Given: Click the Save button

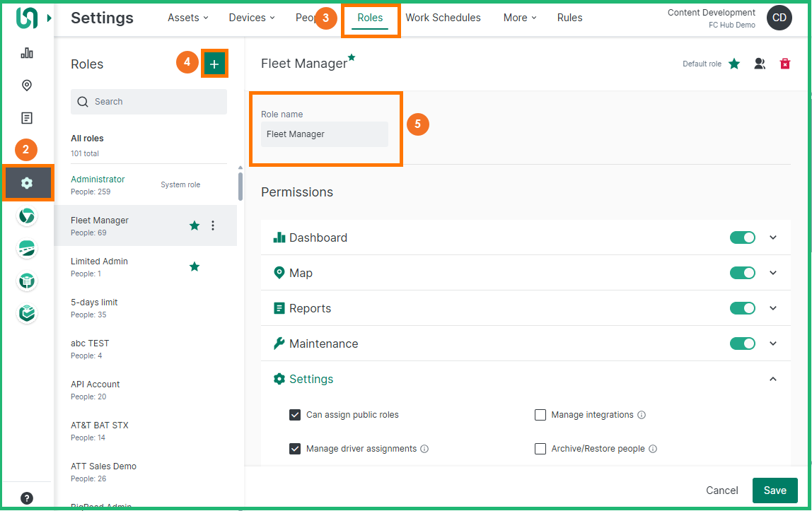Looking at the screenshot, I should pos(775,491).
